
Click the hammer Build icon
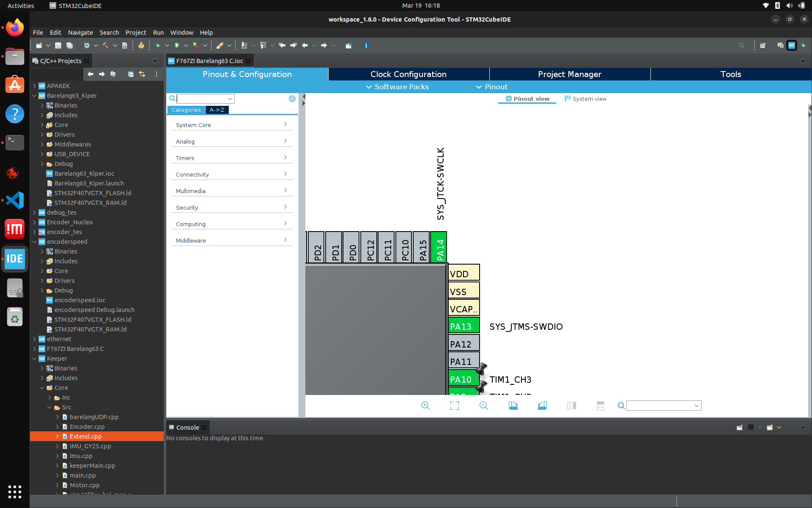pos(105,45)
